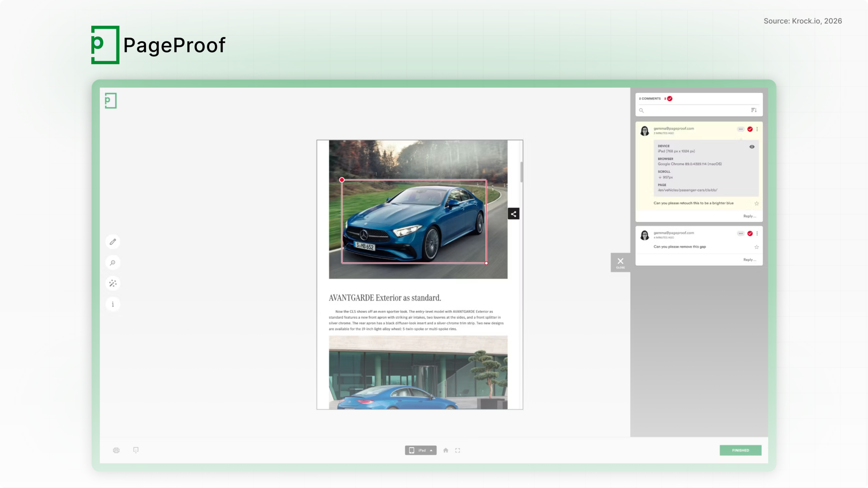
Task: Click the comment search field
Action: 693,110
